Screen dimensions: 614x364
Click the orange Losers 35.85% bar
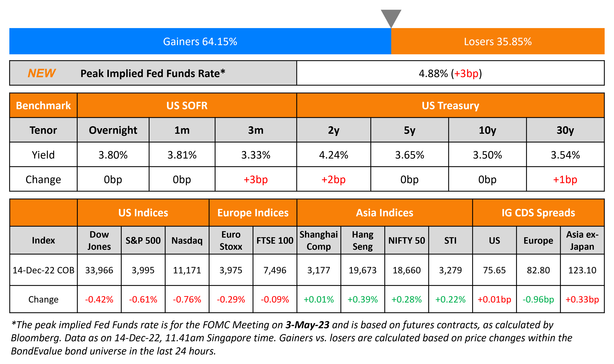click(x=497, y=41)
